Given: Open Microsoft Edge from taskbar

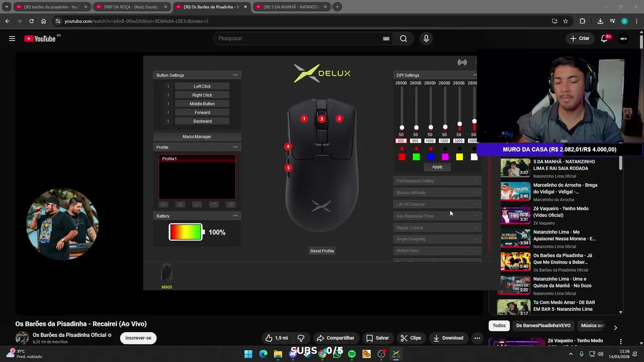Looking at the screenshot, I should click(263, 354).
